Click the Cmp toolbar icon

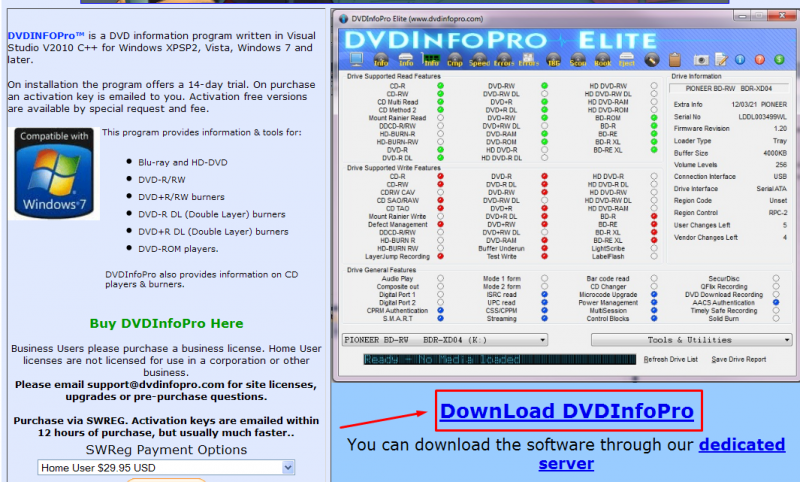455,58
